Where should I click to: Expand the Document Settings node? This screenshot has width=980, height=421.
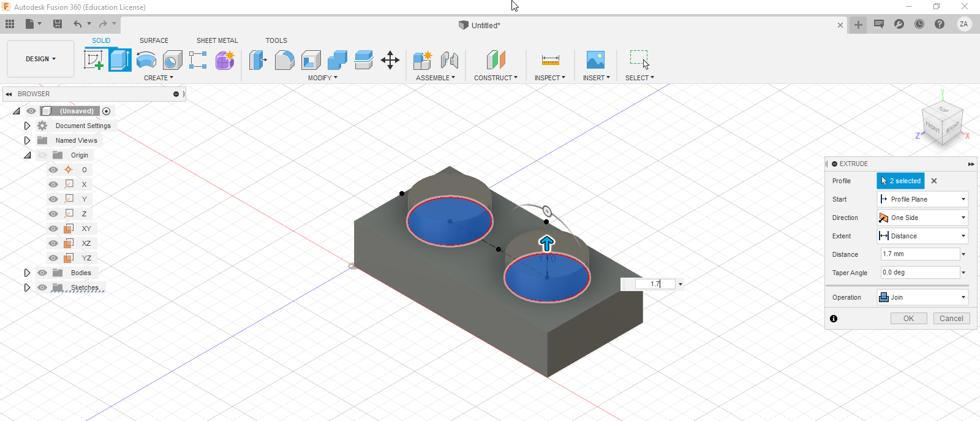point(27,126)
